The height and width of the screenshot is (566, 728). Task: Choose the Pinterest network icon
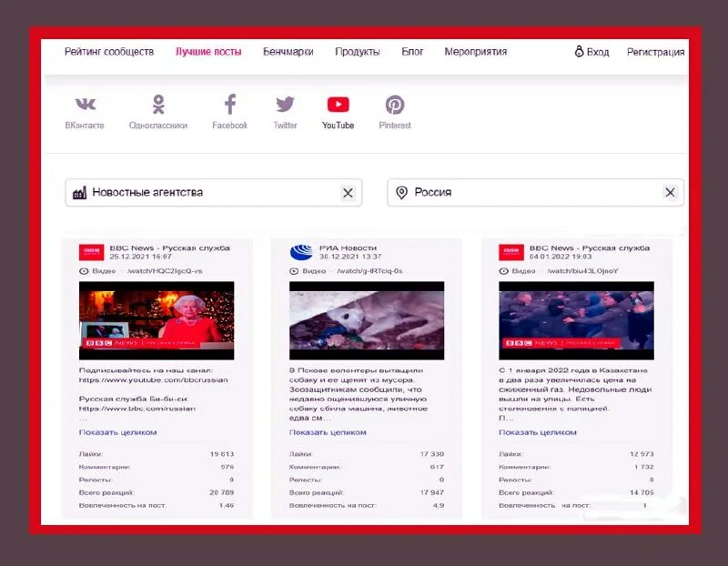coord(395,105)
